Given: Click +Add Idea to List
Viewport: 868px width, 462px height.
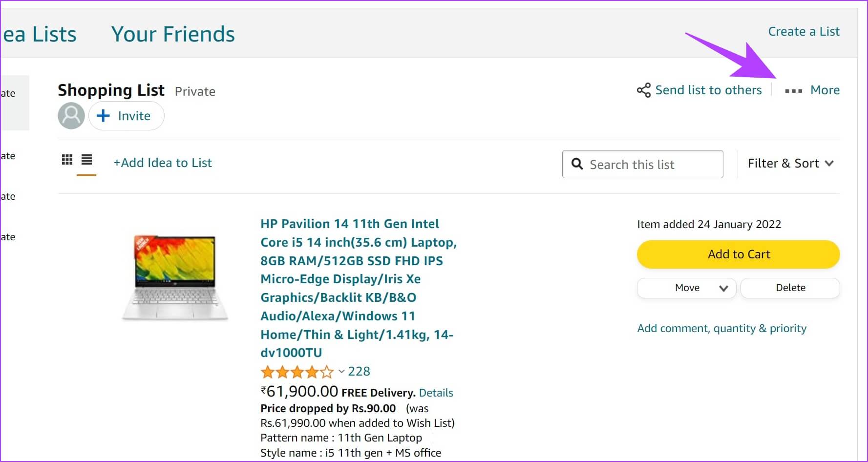Looking at the screenshot, I should click(x=163, y=163).
